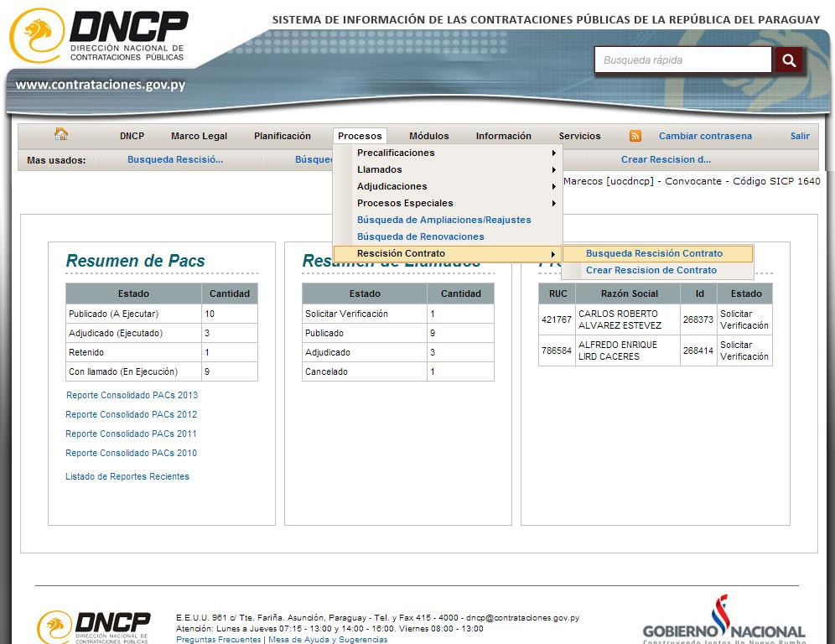This screenshot has width=835, height=644.
Task: Open the RSS feed icon
Action: (x=635, y=136)
